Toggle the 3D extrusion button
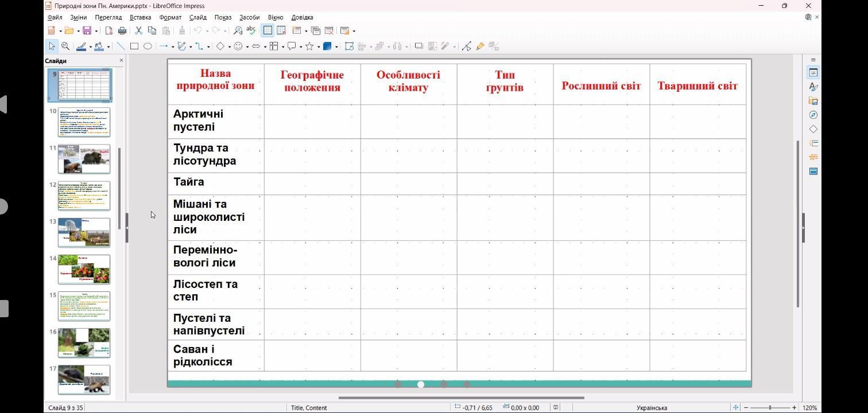This screenshot has height=413, width=868. (494, 46)
